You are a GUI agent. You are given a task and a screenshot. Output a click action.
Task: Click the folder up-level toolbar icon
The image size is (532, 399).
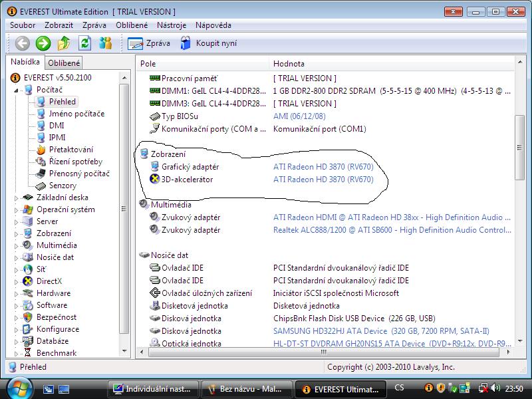(x=64, y=43)
